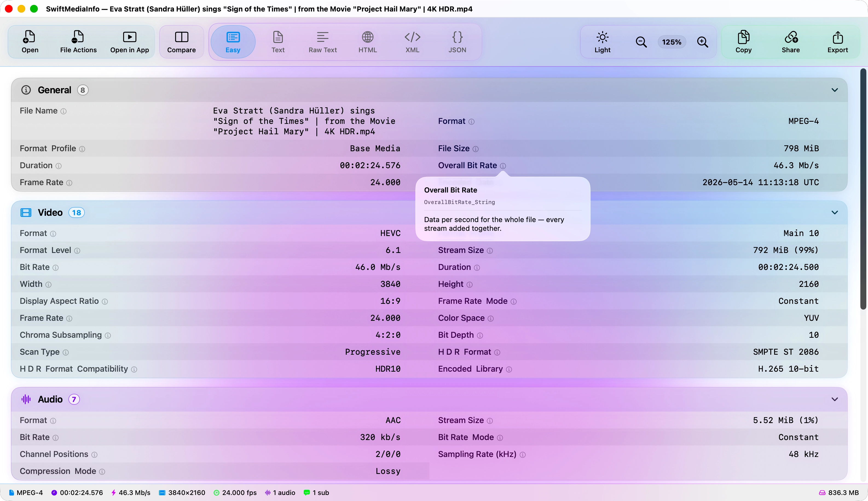This screenshot has width=868, height=501.
Task: Click '1 sub' status bar entry
Action: point(316,493)
